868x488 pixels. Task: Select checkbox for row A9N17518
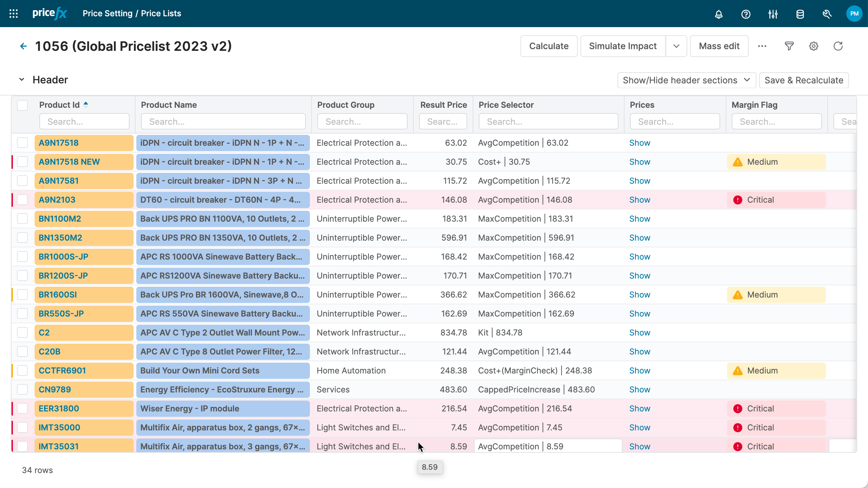[x=22, y=143]
